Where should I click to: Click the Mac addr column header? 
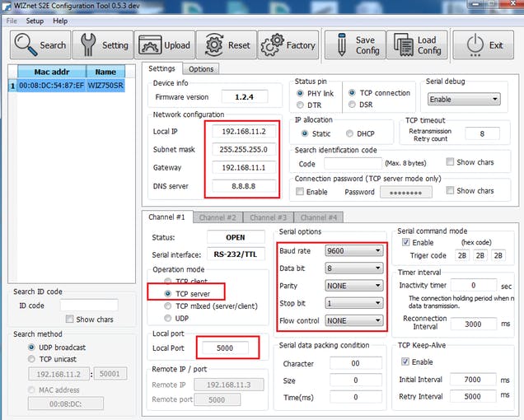click(x=51, y=72)
